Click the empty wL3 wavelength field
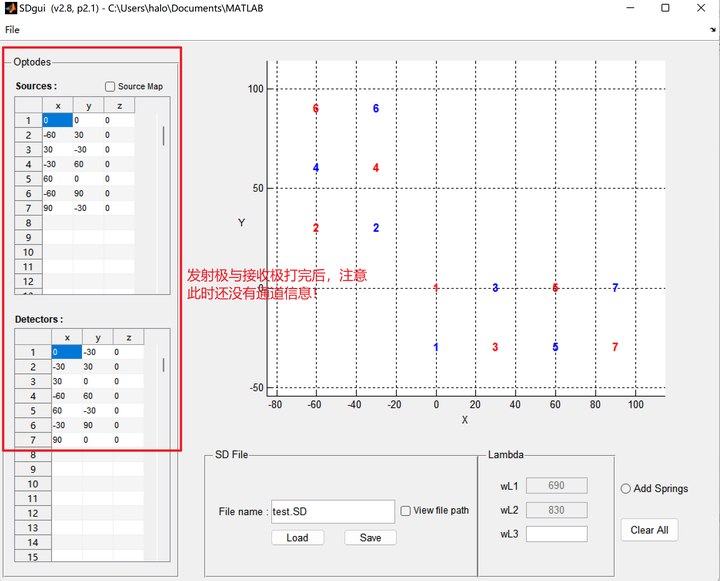720x581 pixels. tap(557, 534)
